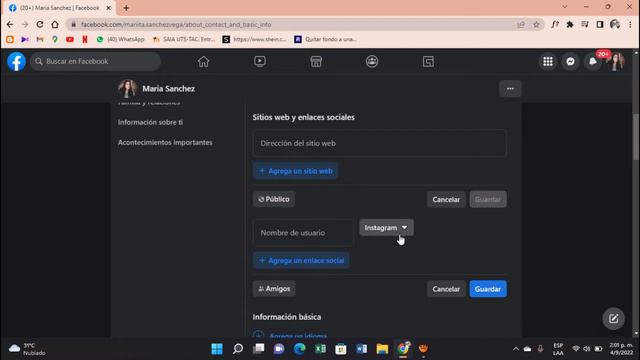Click the greyed-out Guardar button
Image resolution: width=640 pixels, height=360 pixels.
(x=488, y=200)
